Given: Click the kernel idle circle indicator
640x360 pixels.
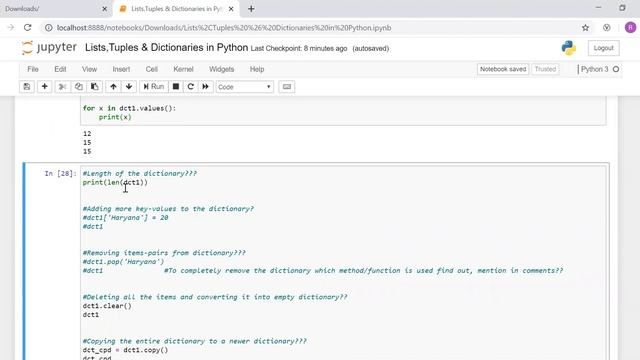Looking at the screenshot, I should 616,69.
